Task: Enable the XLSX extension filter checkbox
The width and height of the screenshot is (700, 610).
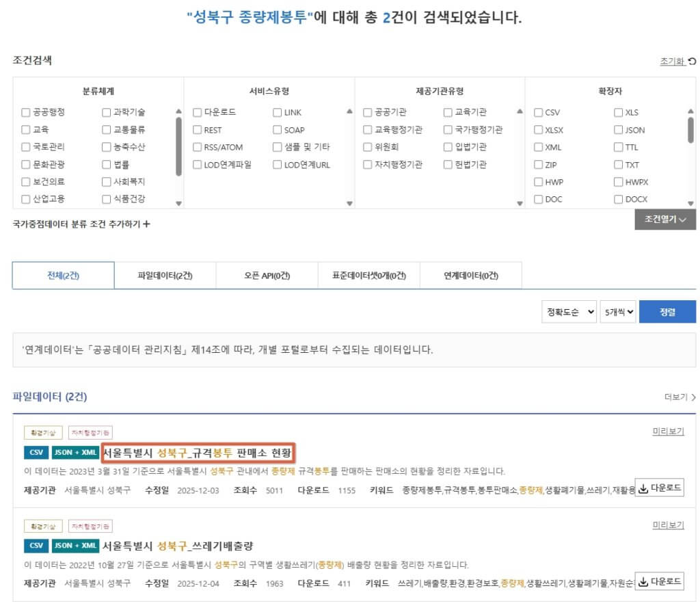Action: coord(537,130)
